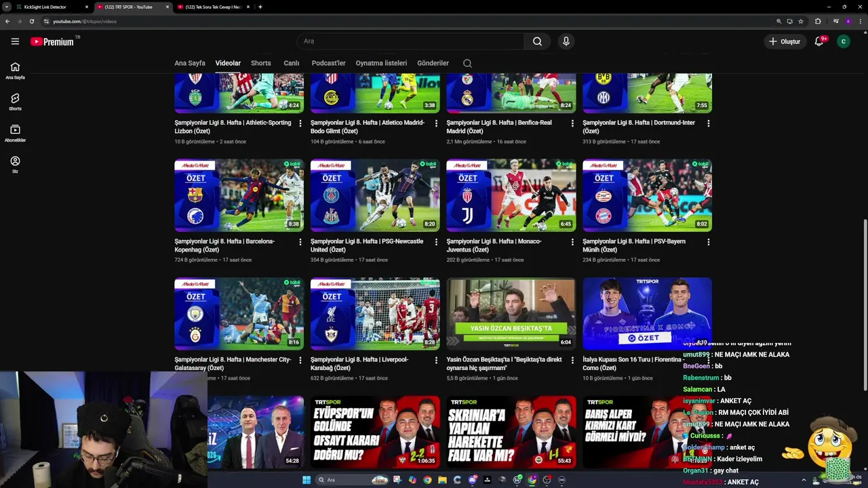Click the Oluştur create button
The width and height of the screenshot is (868, 488).
click(785, 41)
